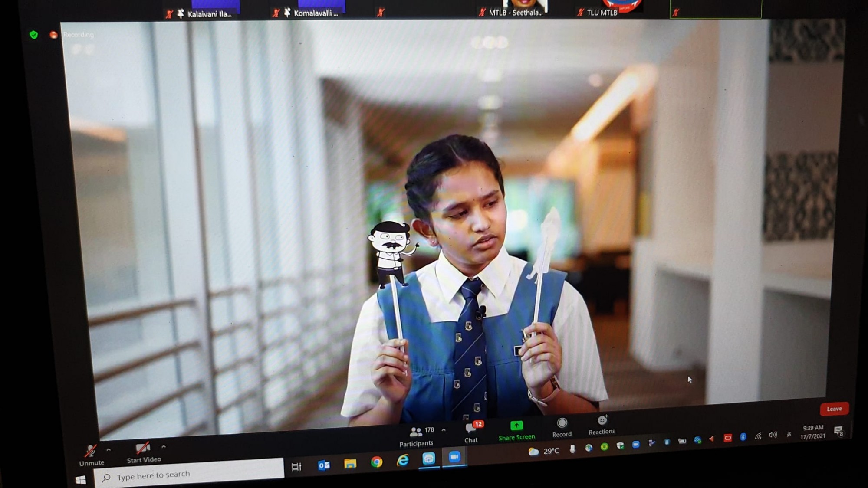Open the Reactions menu
This screenshot has height=488, width=868.
(x=602, y=425)
